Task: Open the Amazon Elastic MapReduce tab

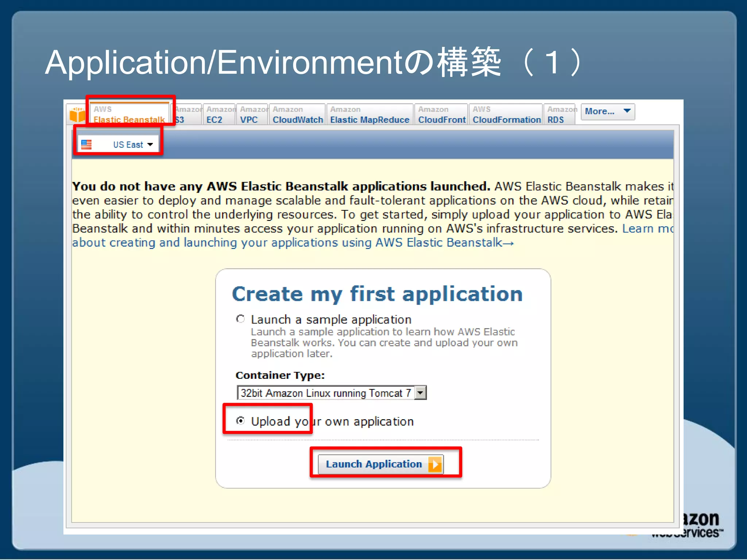Action: coord(370,114)
